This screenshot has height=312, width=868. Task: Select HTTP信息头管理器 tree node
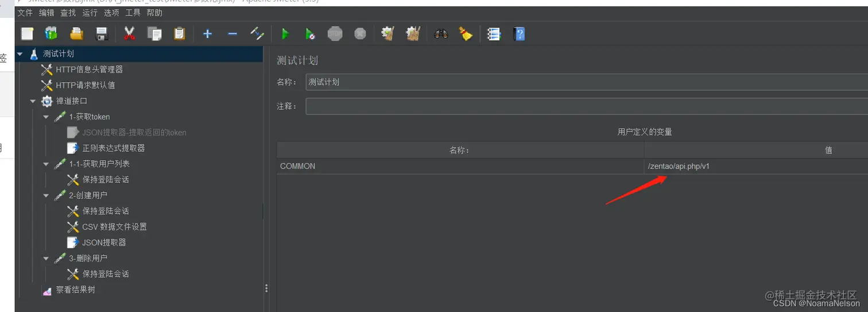tap(89, 70)
